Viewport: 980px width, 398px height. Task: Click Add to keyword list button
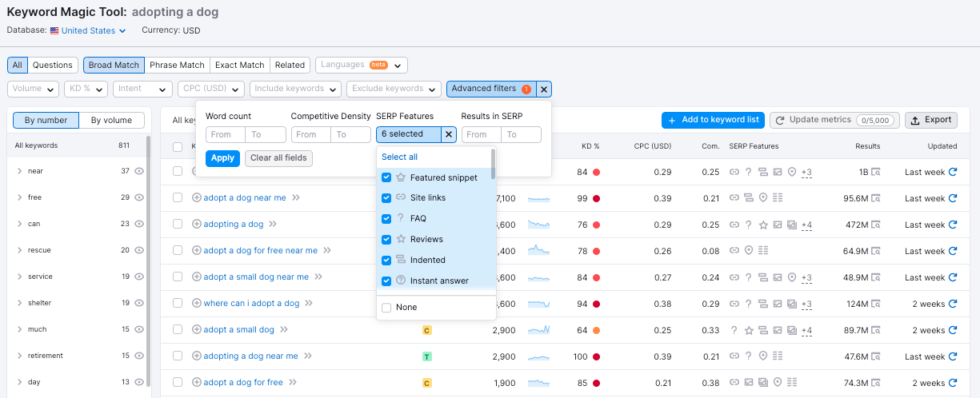[x=713, y=120]
